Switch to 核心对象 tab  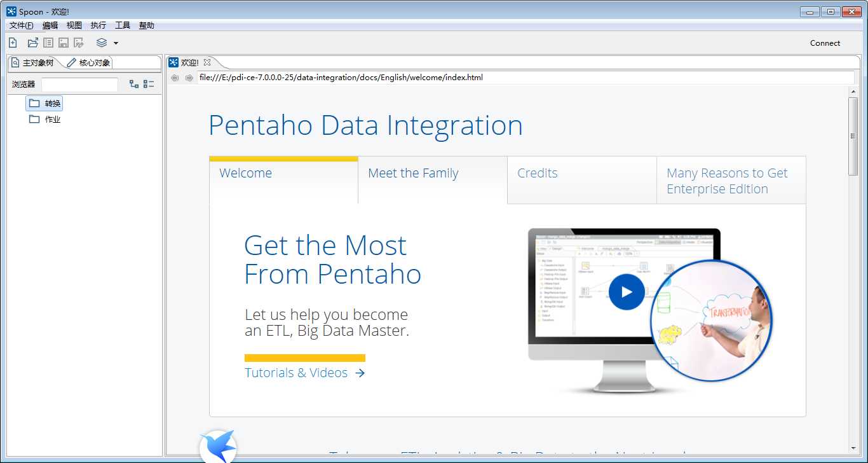point(89,63)
